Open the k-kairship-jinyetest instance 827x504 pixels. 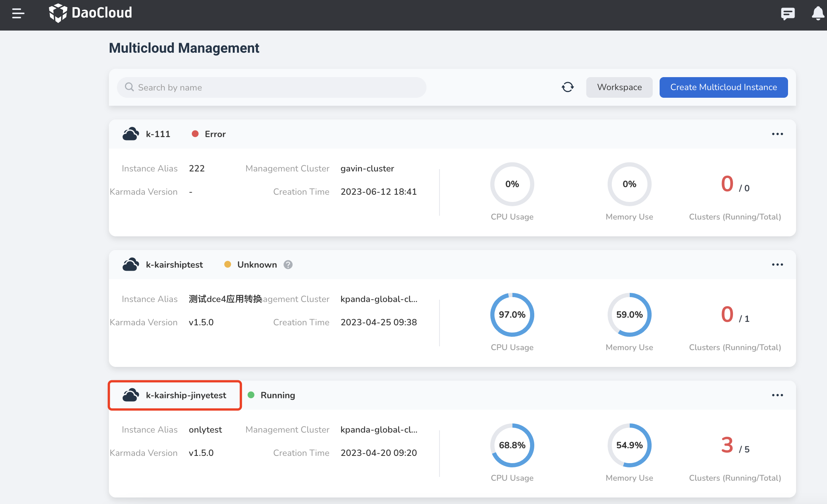tap(186, 395)
